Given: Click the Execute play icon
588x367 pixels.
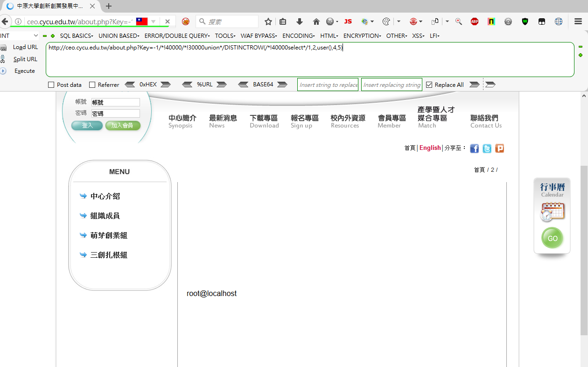Looking at the screenshot, I should (3, 71).
